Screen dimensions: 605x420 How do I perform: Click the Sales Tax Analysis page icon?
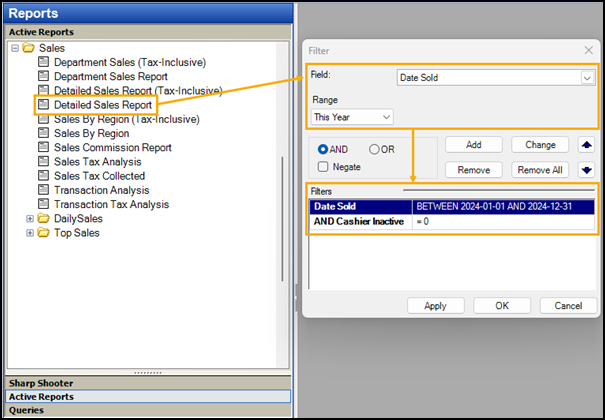[44, 161]
